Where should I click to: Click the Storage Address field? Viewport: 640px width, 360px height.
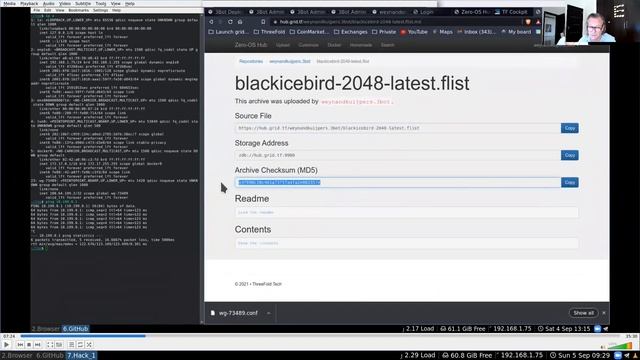pyautogui.click(x=398, y=155)
